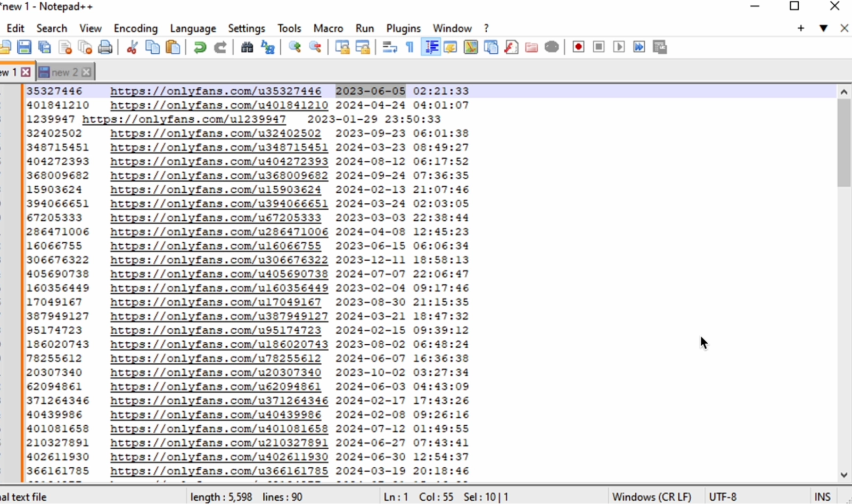
Task: Click the scrollbar up arrow
Action: click(843, 92)
